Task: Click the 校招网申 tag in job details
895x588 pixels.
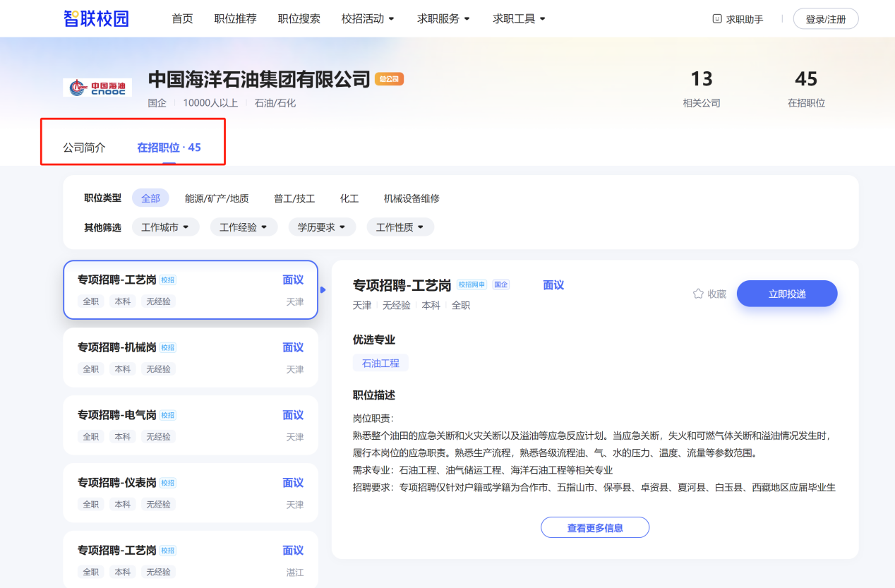Action: pos(472,284)
